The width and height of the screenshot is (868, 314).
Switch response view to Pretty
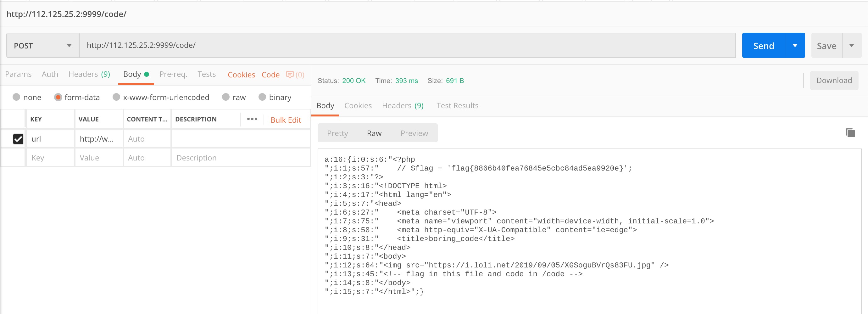(x=337, y=133)
